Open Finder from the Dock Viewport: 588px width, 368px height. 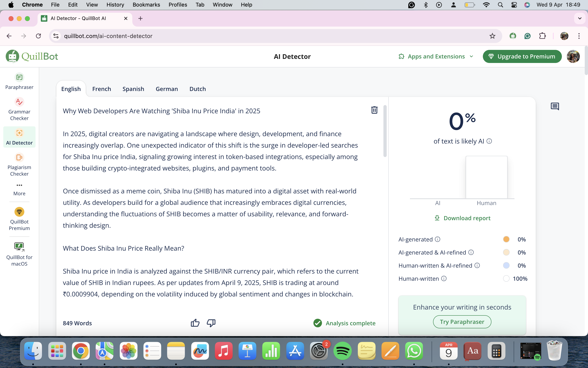[x=33, y=351]
